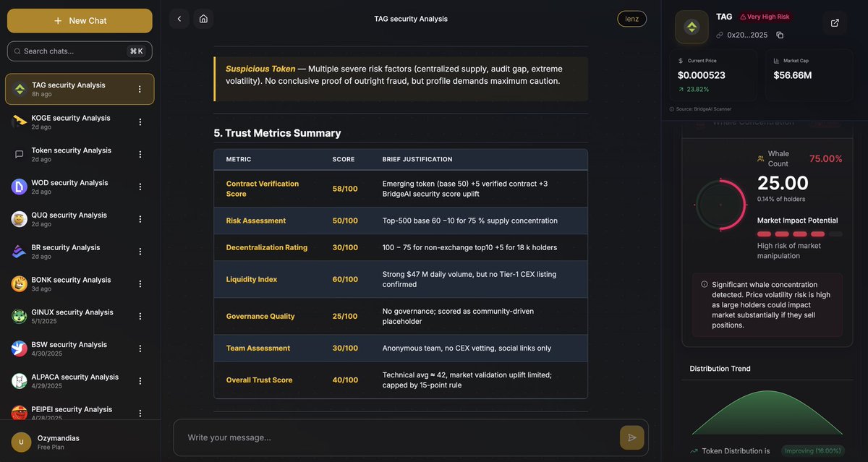Click the TAG icon in chat list
This screenshot has height=462, width=868.
click(x=20, y=89)
